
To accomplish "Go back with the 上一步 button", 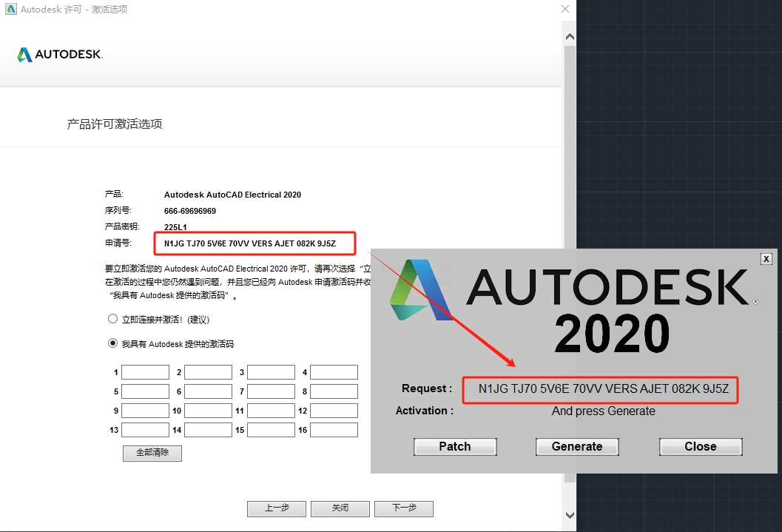I will pos(277,508).
